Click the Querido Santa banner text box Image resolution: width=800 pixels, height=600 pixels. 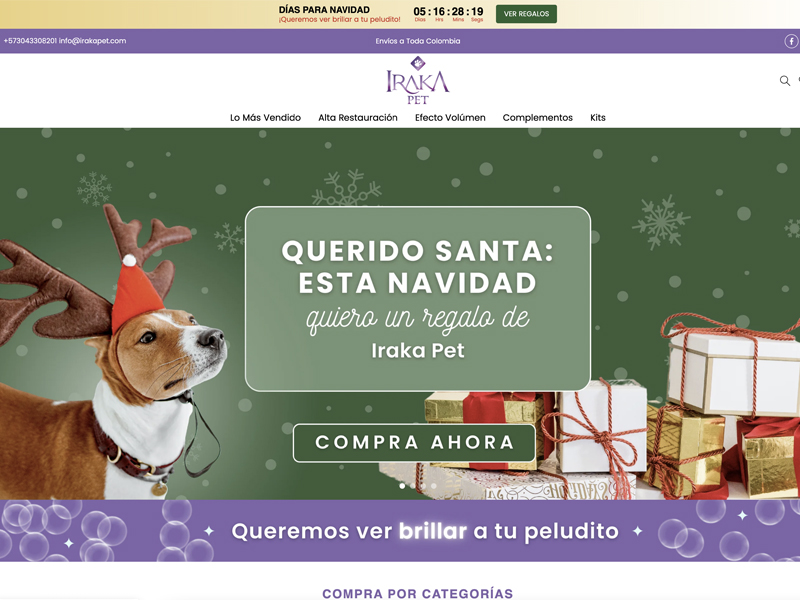pos(418,299)
